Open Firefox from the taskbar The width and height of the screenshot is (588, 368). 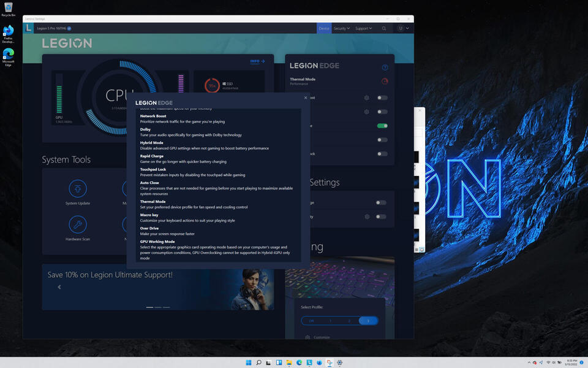coord(319,362)
